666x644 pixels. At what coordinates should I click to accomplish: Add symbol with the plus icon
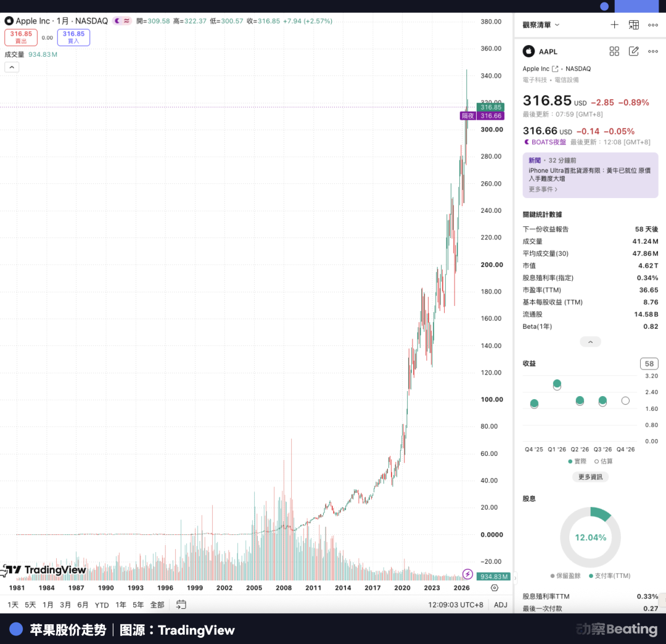click(x=614, y=25)
